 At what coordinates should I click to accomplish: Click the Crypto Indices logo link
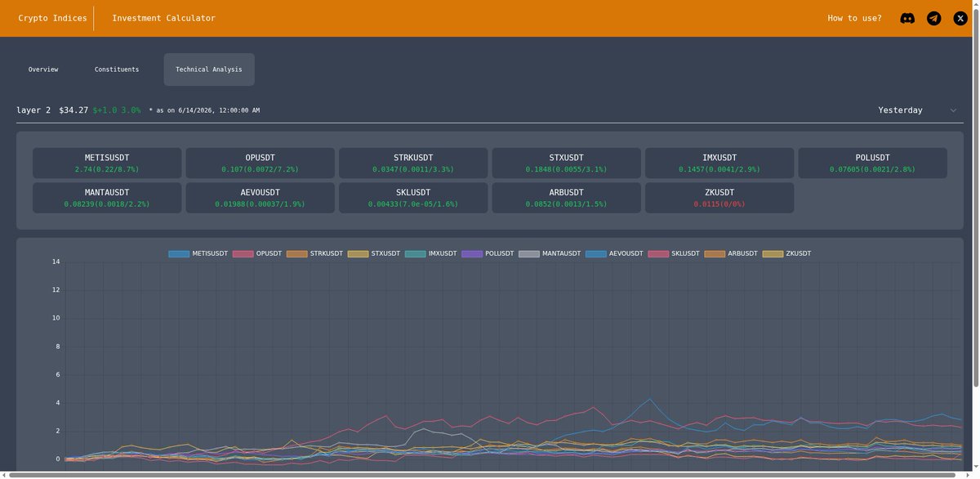coord(52,18)
